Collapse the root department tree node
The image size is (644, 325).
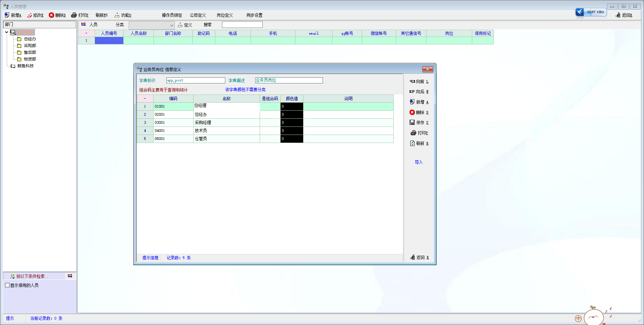pyautogui.click(x=6, y=32)
